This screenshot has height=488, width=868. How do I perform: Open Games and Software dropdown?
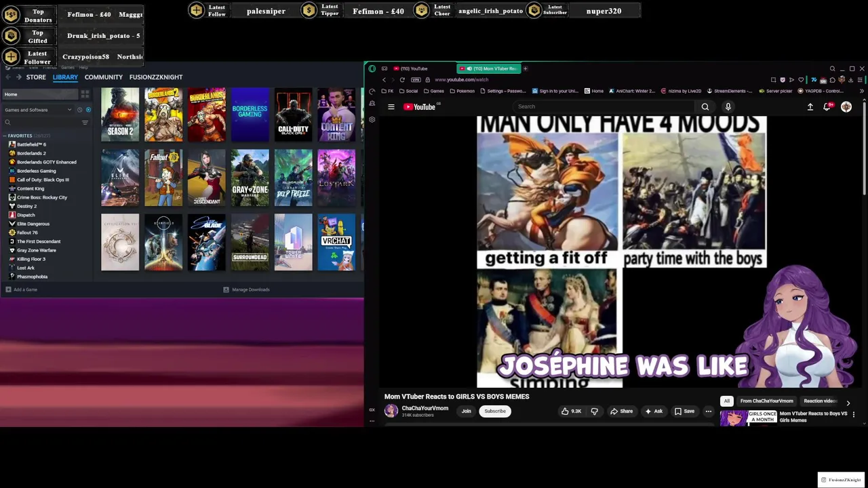point(39,110)
